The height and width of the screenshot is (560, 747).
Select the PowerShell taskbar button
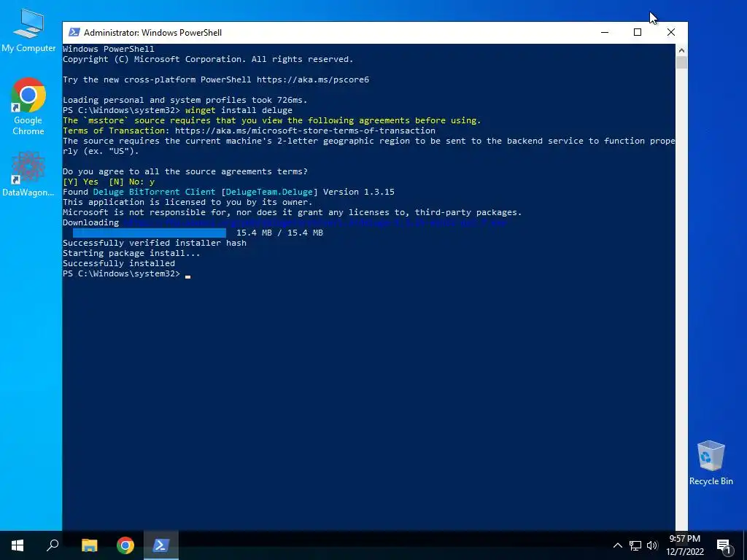(x=160, y=545)
